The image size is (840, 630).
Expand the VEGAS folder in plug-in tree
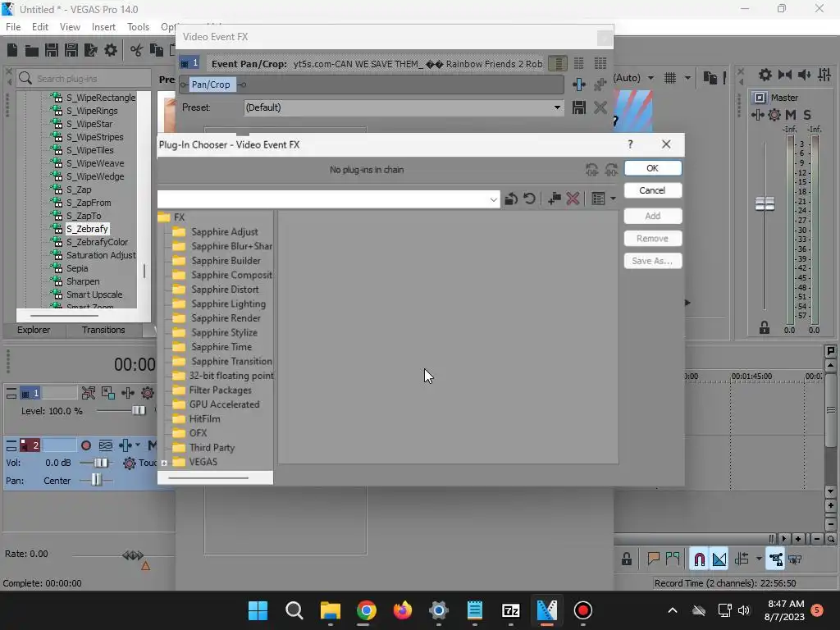[x=164, y=463]
